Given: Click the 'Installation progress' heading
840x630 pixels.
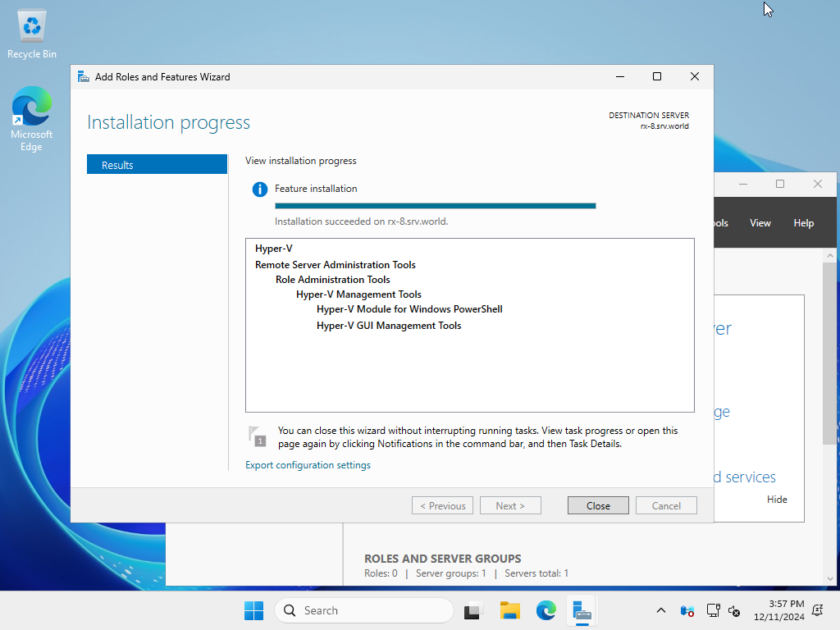Looking at the screenshot, I should point(169,123).
